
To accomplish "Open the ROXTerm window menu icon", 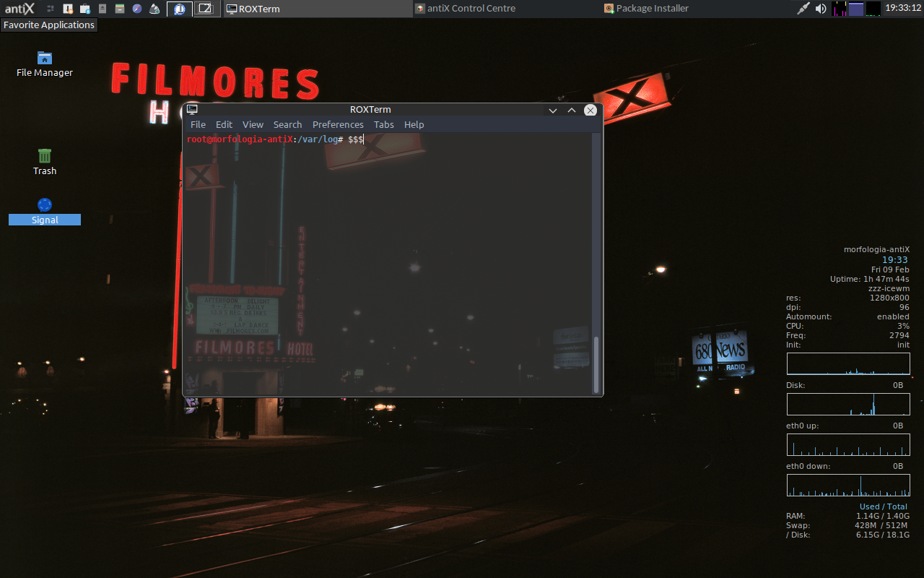I will (x=192, y=110).
